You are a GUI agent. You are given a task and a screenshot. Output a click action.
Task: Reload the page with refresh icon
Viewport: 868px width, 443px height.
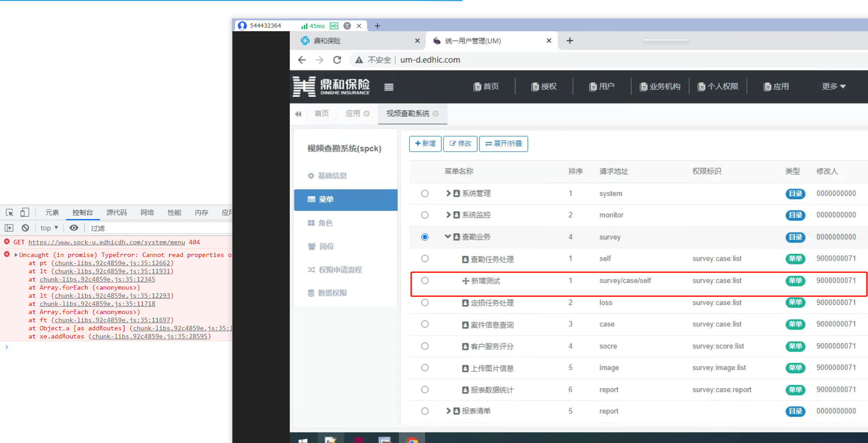(x=337, y=60)
